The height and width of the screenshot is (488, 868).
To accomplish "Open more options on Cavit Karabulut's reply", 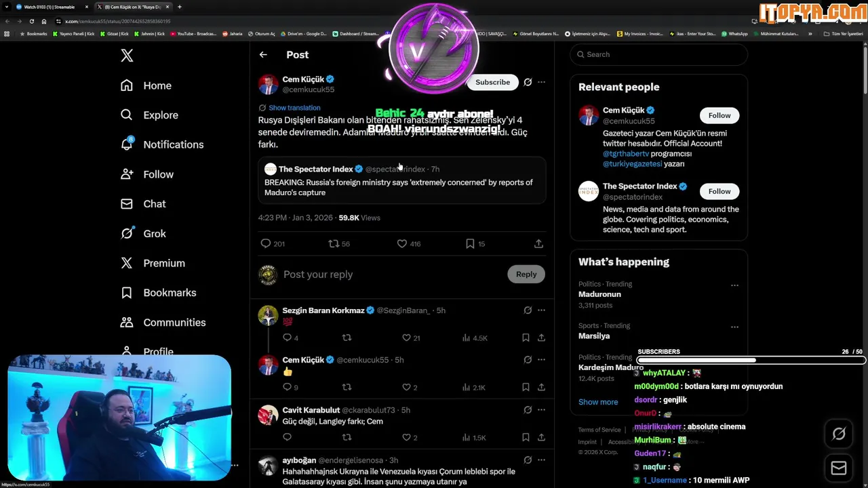I will pos(541,410).
